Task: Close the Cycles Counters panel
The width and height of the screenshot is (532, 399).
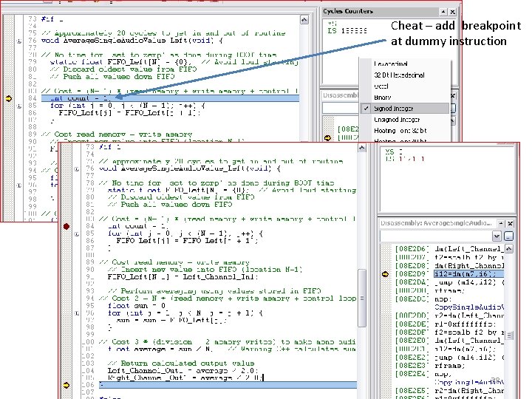Action: (453, 12)
